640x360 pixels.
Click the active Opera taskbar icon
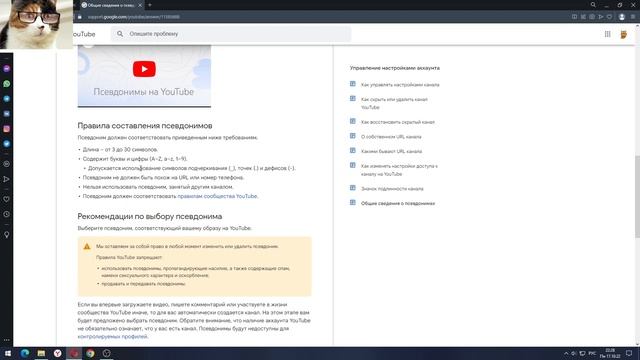[74, 353]
